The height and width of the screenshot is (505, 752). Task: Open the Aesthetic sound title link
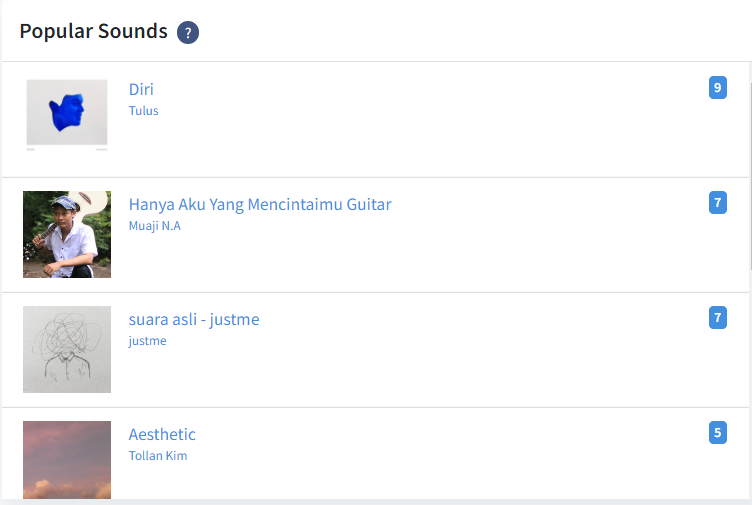(x=162, y=434)
